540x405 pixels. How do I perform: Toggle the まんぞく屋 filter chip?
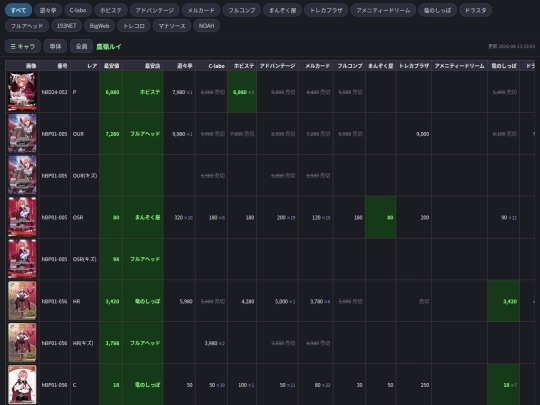point(283,10)
